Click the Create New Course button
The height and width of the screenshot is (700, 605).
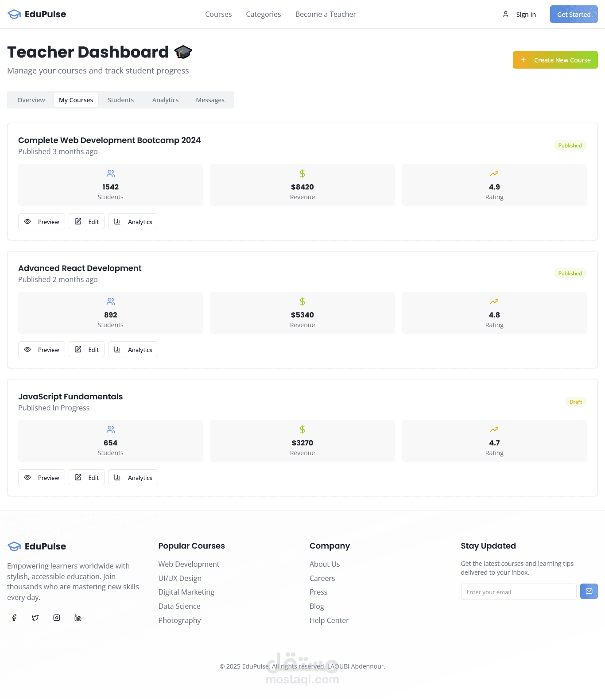click(555, 60)
